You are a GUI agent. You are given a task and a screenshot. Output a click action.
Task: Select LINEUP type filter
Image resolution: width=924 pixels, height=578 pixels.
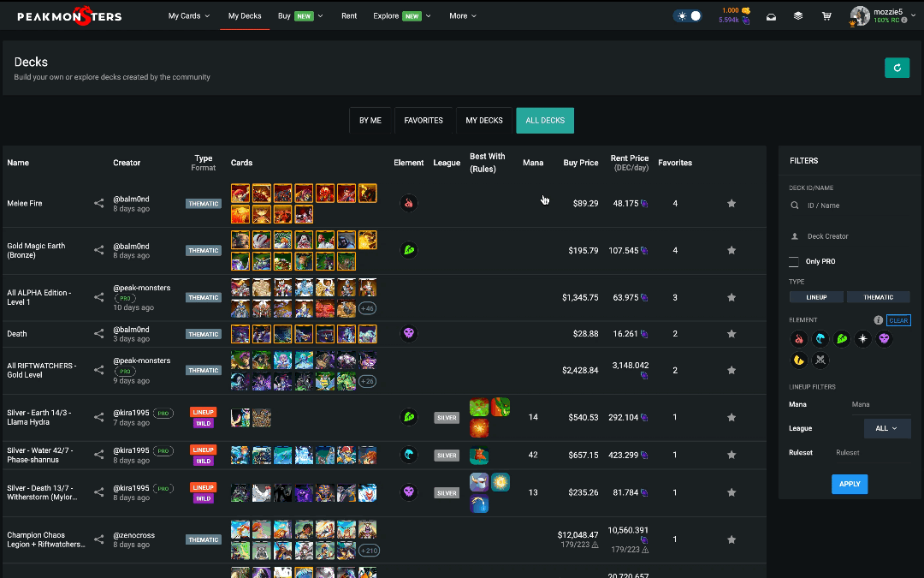[816, 297]
